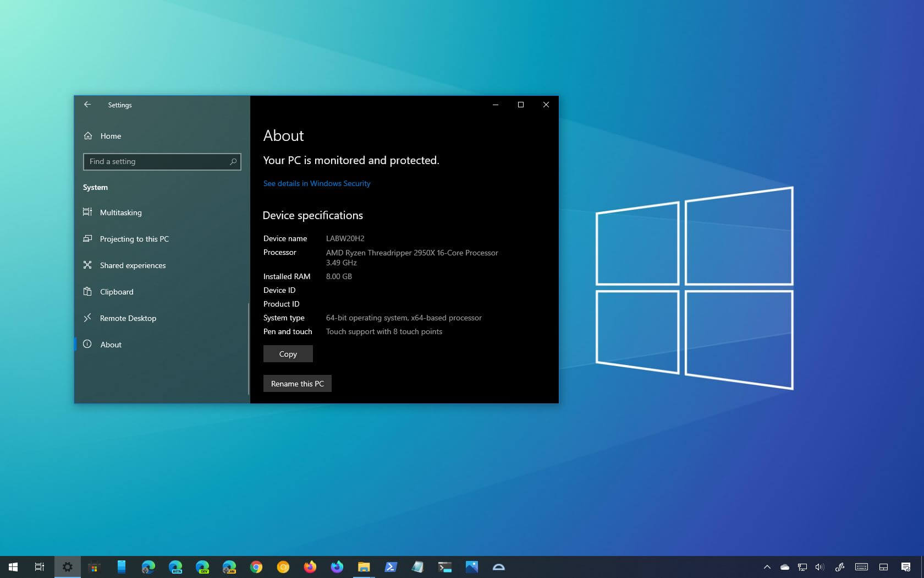Viewport: 924px width, 578px height.
Task: Expand hidden icons in the system tray
Action: [768, 567]
